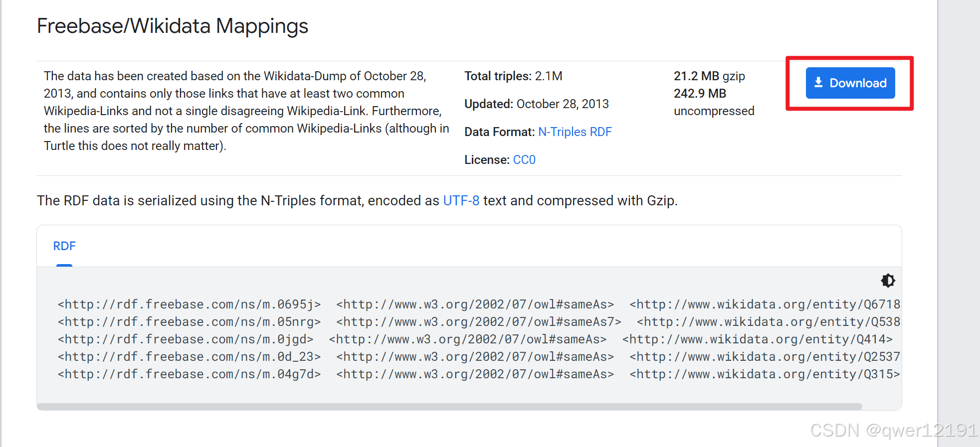Click the Total triples 2.1M text
Screen dimensions: 980x447
tap(513, 76)
